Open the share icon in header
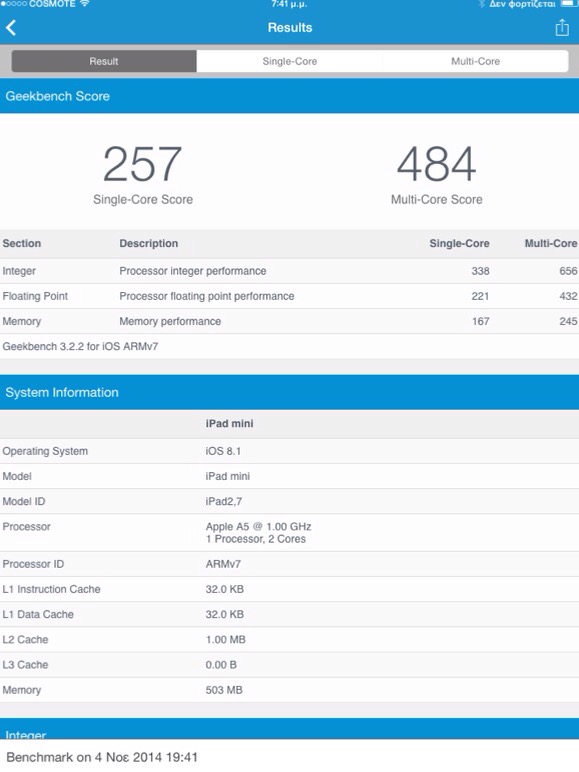Viewport: 579px width, 772px height. pos(562,28)
